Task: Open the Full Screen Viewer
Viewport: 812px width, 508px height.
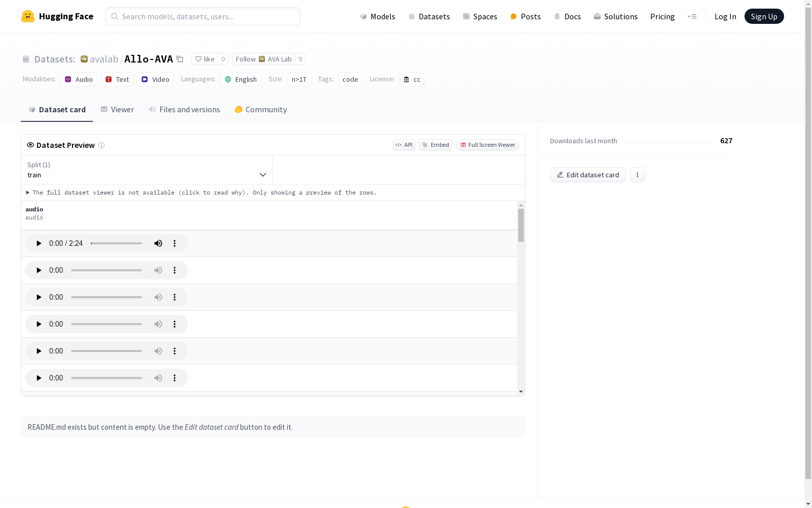Action: [488, 145]
